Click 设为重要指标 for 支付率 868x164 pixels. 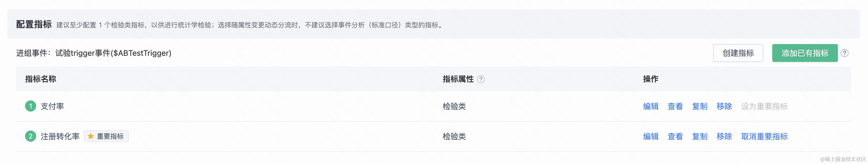pyautogui.click(x=764, y=106)
